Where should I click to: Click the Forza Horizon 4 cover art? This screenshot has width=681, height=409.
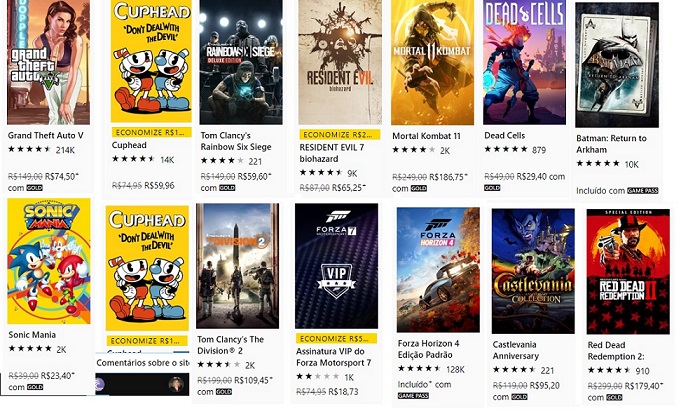438,269
